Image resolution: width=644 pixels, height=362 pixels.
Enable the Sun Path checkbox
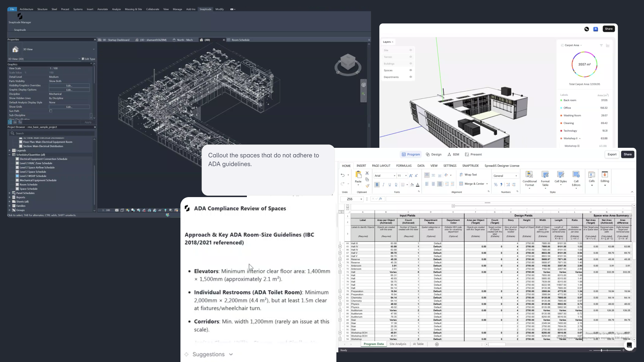click(51, 111)
